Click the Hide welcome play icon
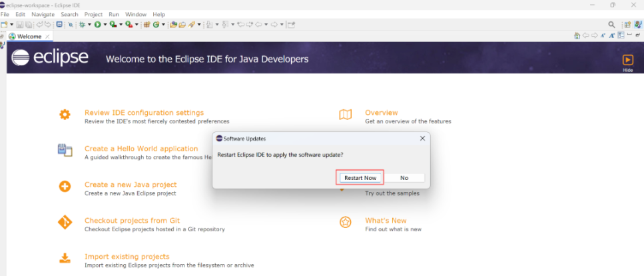Viewport: 644px width, 276px height. pos(627,60)
